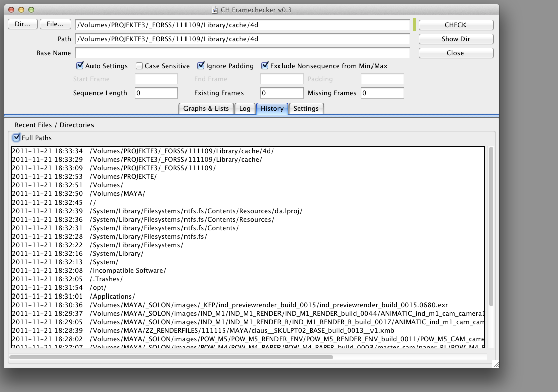The image size is (558, 392).
Task: Open the Log tab
Action: click(245, 108)
